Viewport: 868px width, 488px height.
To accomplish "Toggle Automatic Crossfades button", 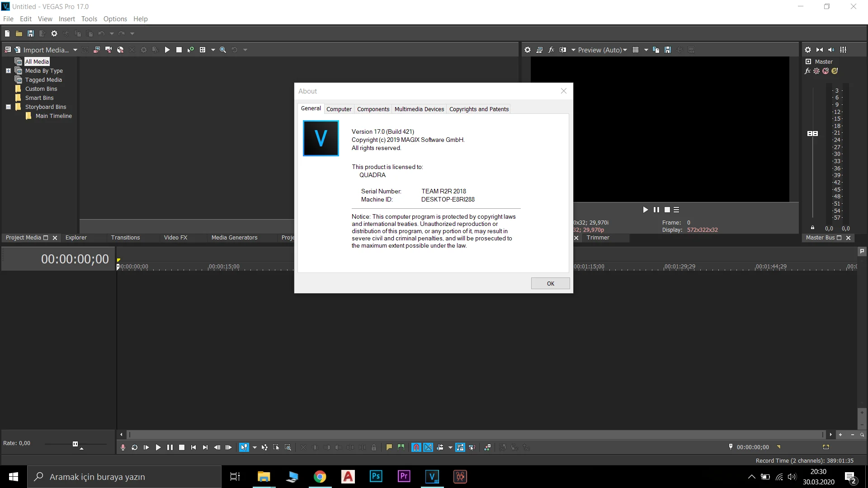I will pos(428,447).
